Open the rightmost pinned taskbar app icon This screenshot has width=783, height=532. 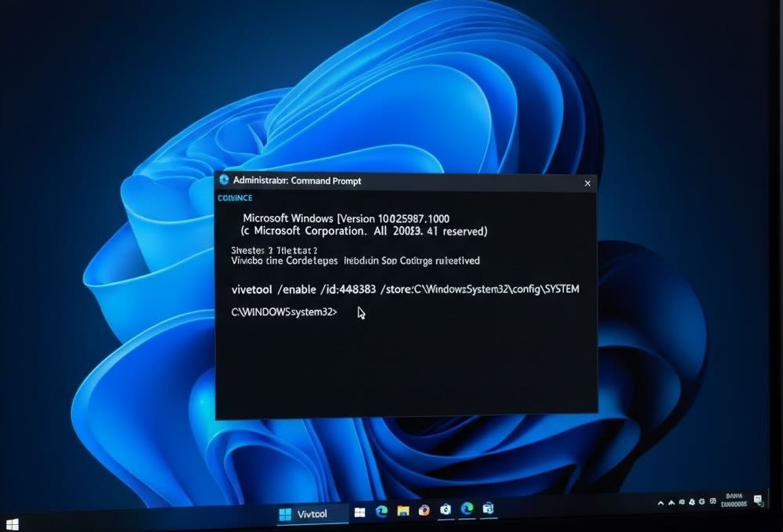coord(489,509)
